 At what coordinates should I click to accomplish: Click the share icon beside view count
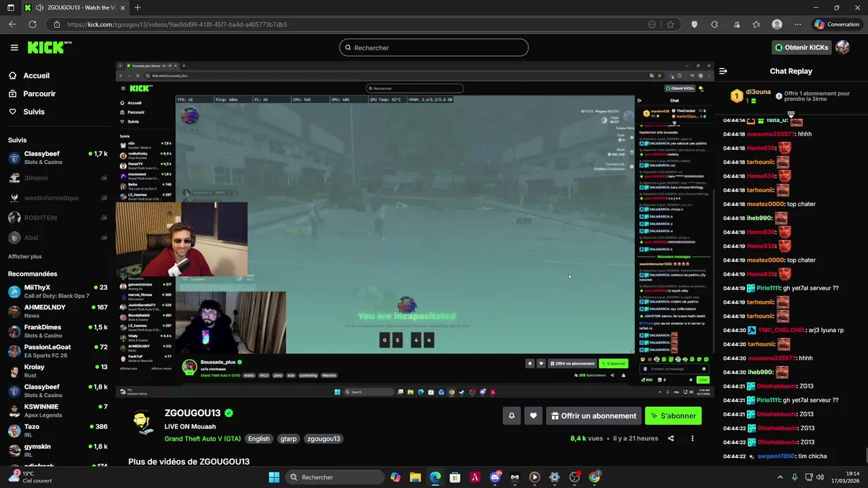click(x=671, y=439)
